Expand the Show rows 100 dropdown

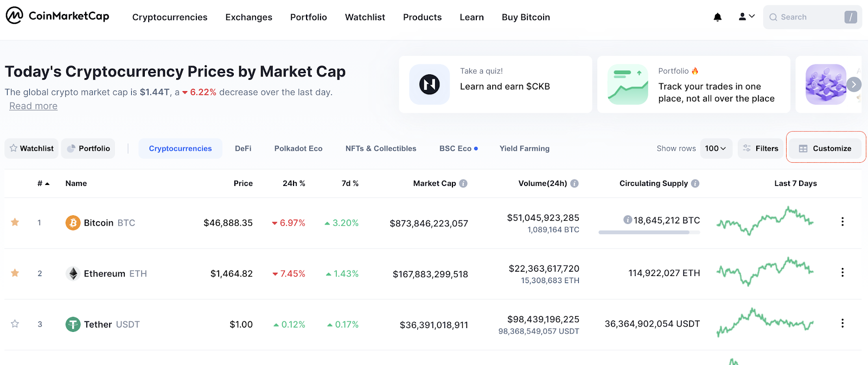[x=716, y=149]
